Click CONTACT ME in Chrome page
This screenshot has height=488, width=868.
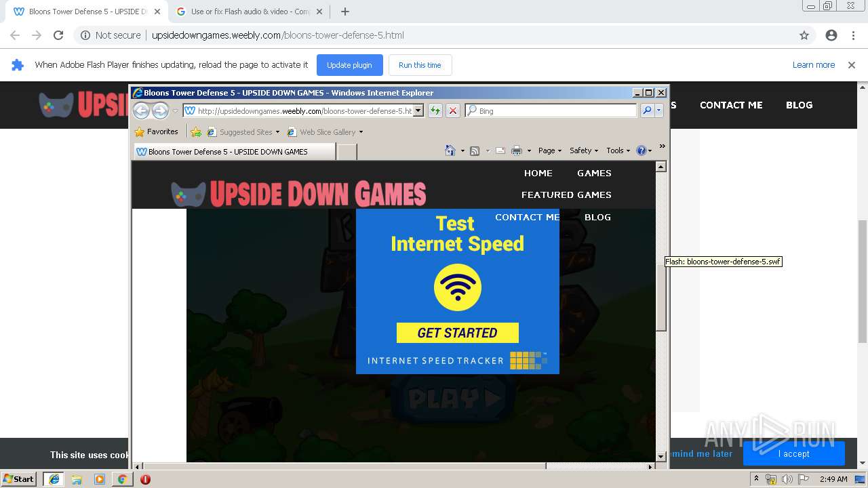(x=731, y=105)
